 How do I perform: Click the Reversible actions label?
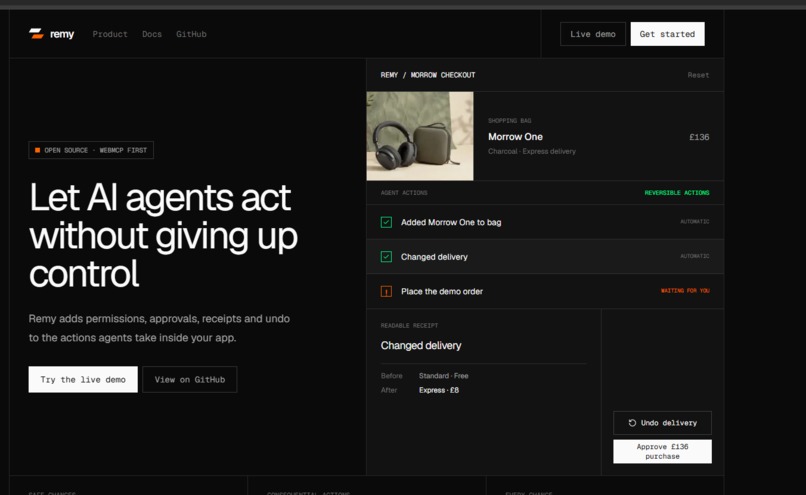tap(677, 193)
